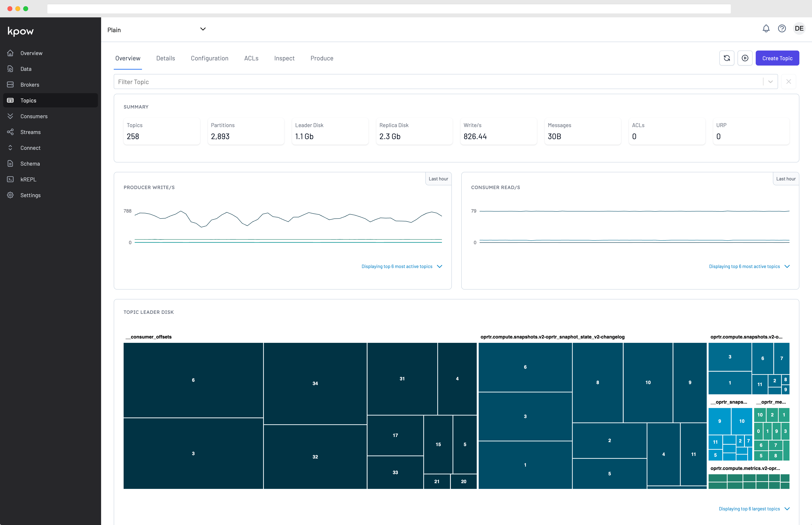Click the Create Topic button

pos(777,58)
